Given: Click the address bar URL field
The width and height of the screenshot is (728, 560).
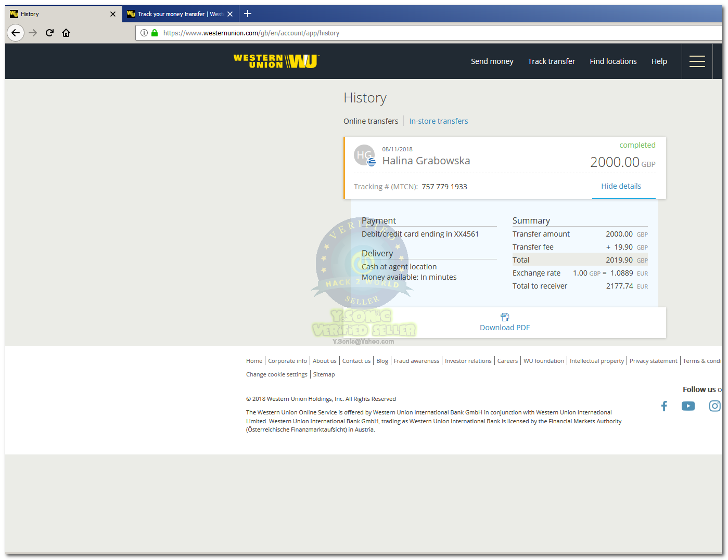Looking at the screenshot, I should pyautogui.click(x=429, y=33).
